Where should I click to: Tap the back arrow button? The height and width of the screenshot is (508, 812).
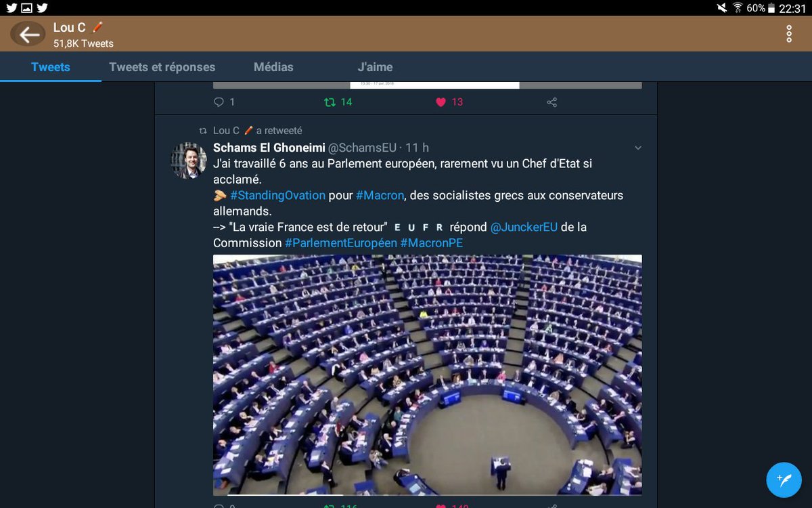[28, 35]
